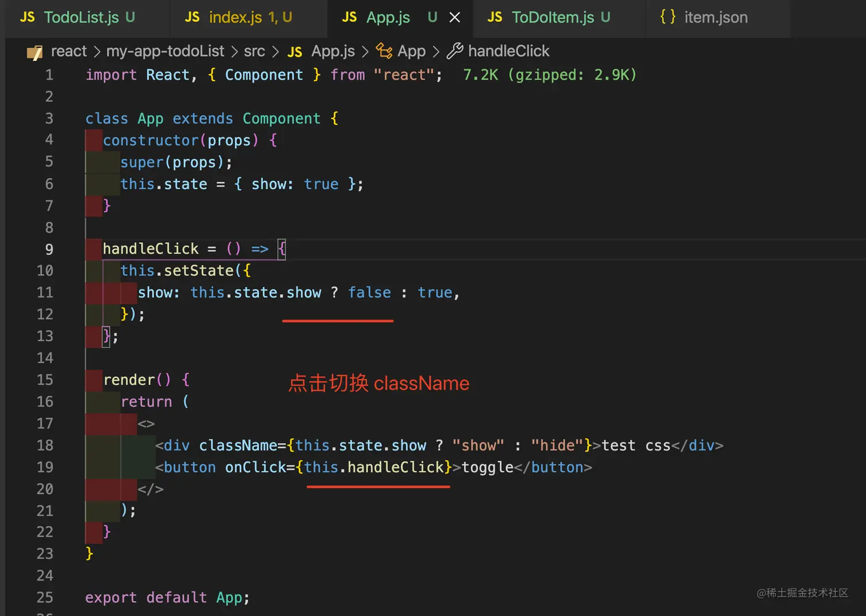Viewport: 866px width, 616px height.
Task: Click the folder icon in the breadcrumb
Action: (x=35, y=53)
